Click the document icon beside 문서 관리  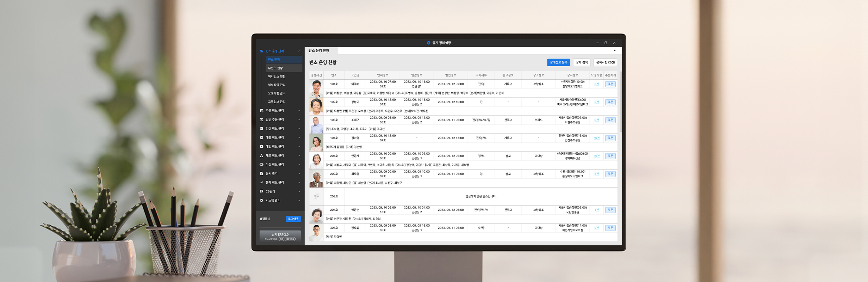[x=261, y=173]
